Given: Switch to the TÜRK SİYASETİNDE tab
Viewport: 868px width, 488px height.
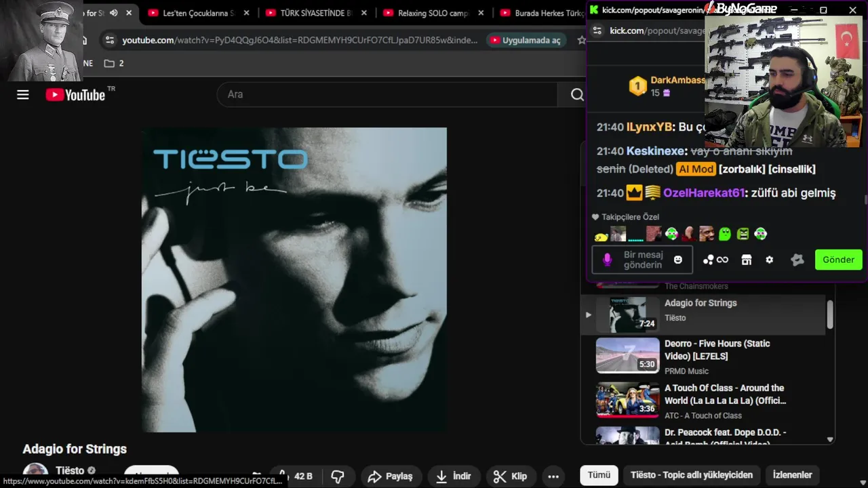Looking at the screenshot, I should pos(317,13).
